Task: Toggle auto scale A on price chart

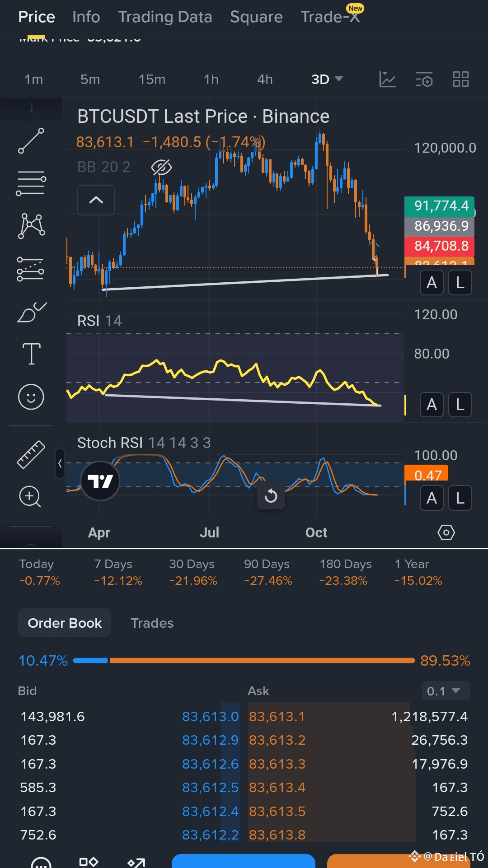Action: point(432,283)
